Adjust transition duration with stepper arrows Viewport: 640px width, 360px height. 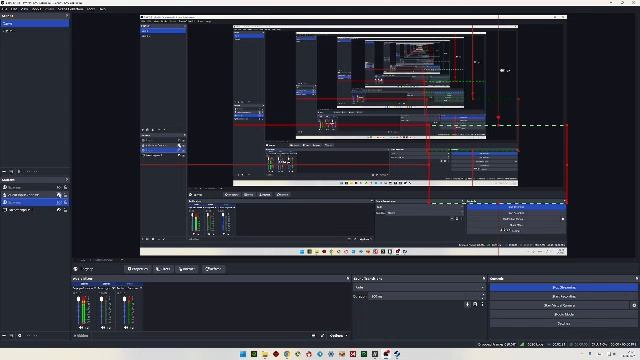click(483, 296)
